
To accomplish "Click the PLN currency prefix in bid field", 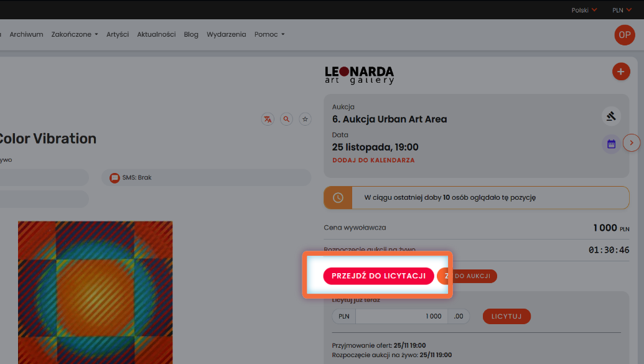I will click(x=343, y=316).
